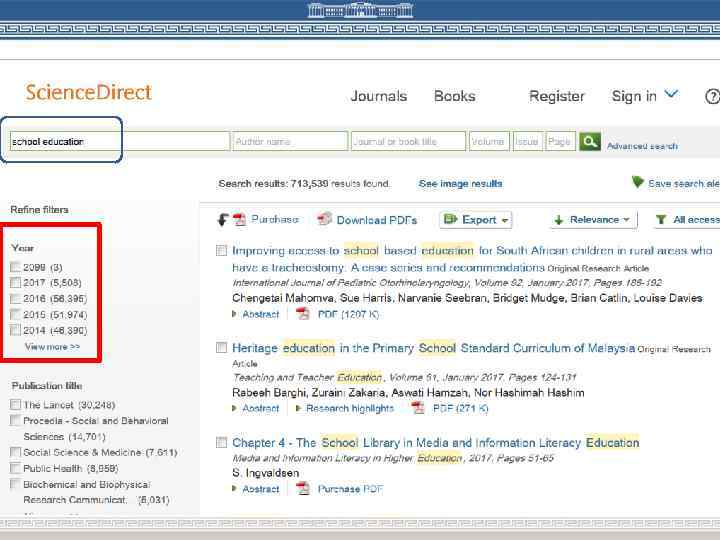Click the Save search alert bell icon
Screen dimensions: 720x540
(x=637, y=182)
